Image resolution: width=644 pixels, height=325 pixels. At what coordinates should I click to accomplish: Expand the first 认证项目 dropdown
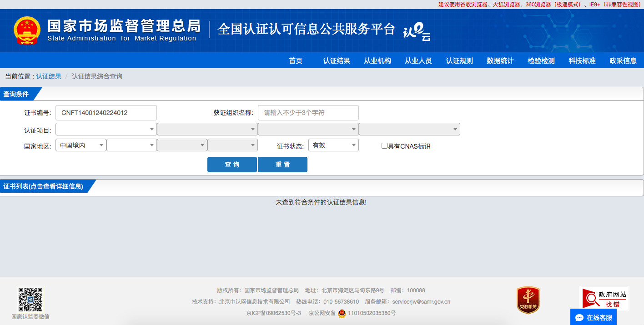click(x=106, y=129)
